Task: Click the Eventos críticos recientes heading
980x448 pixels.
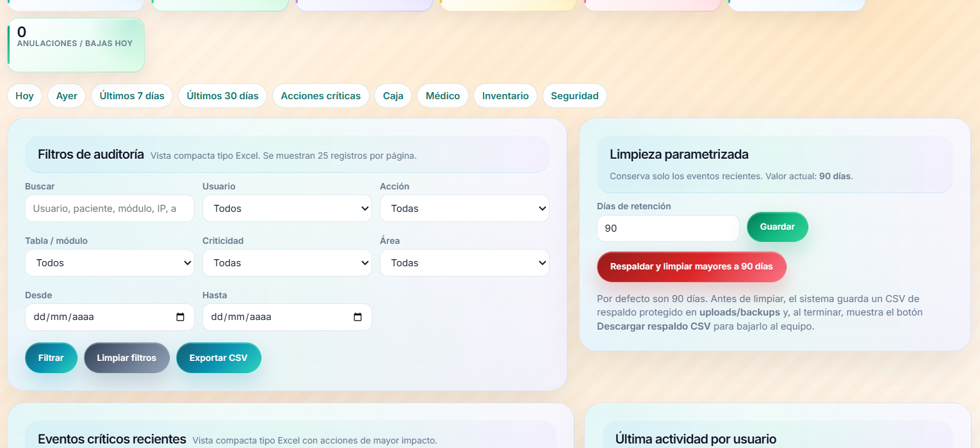Action: click(112, 439)
